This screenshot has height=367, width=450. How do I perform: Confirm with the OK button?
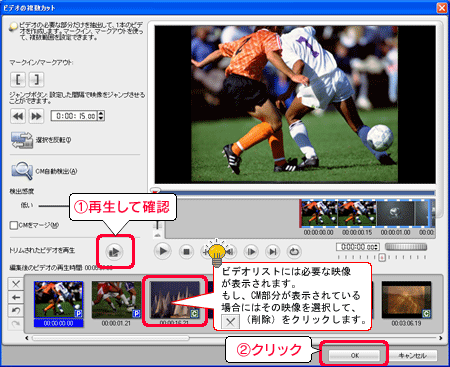[354, 355]
